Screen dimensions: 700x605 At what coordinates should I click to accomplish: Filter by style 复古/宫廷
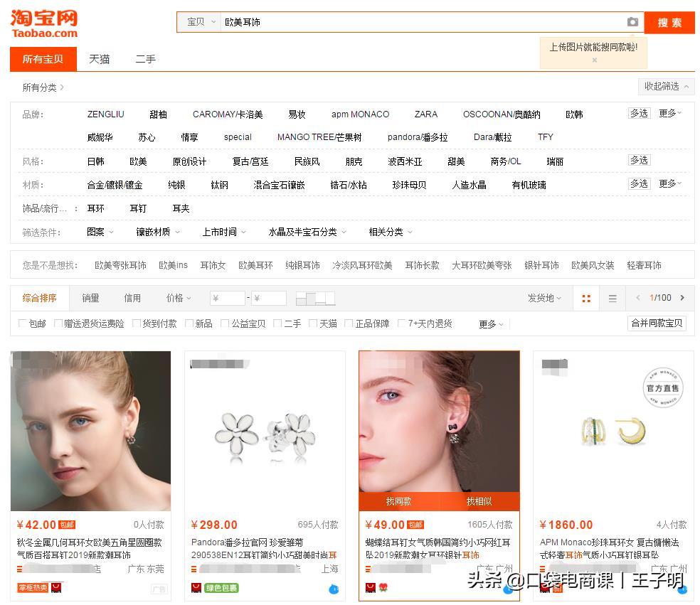(250, 161)
